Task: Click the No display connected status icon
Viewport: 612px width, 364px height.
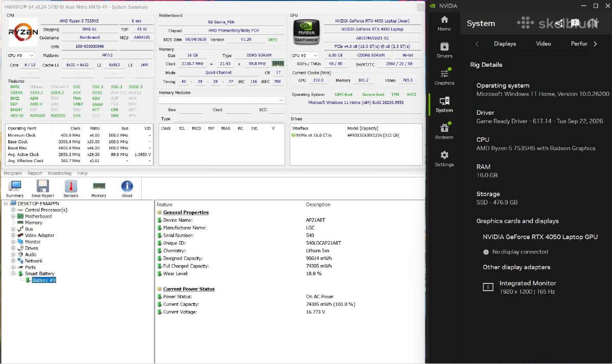Action: pyautogui.click(x=486, y=252)
